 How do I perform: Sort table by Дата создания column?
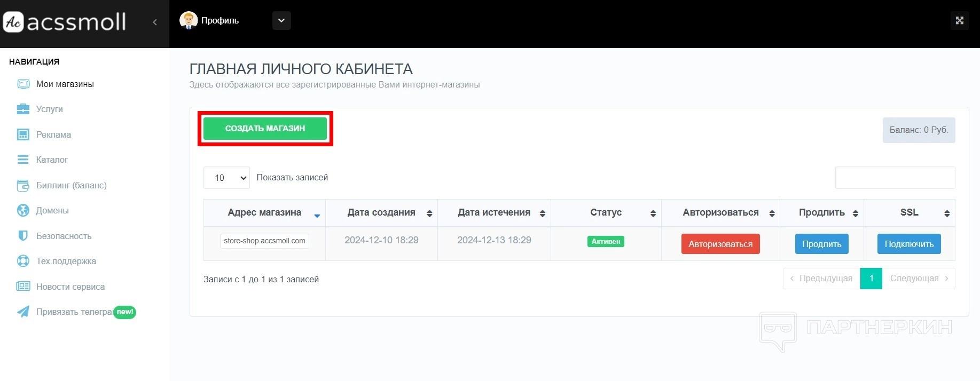tap(381, 212)
